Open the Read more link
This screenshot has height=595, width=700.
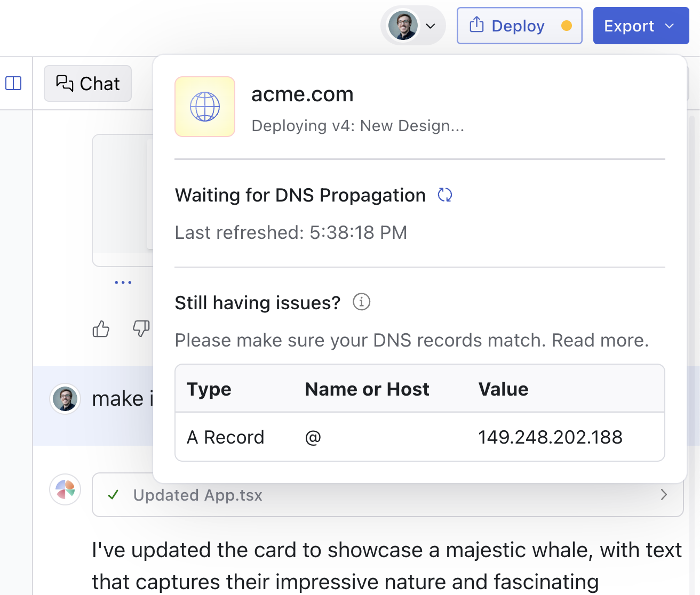coord(600,340)
